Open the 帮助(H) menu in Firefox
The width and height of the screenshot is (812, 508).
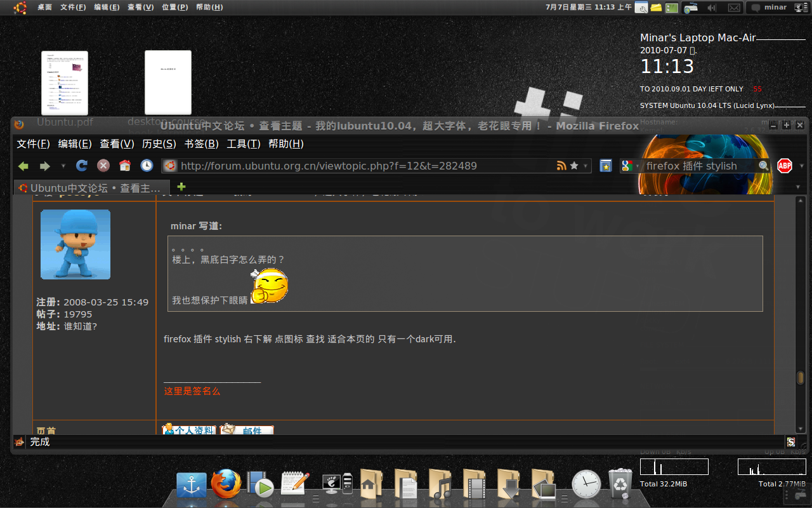286,144
